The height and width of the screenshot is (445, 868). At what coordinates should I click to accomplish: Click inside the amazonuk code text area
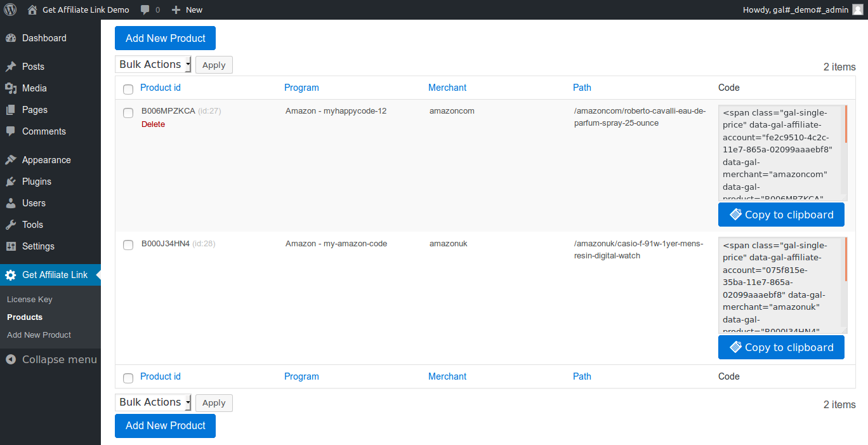click(780, 286)
